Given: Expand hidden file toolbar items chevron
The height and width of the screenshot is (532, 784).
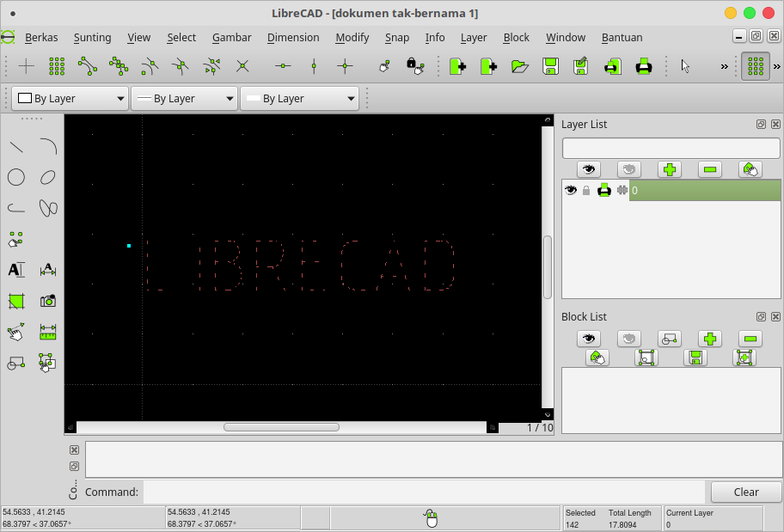Looking at the screenshot, I should [x=724, y=66].
